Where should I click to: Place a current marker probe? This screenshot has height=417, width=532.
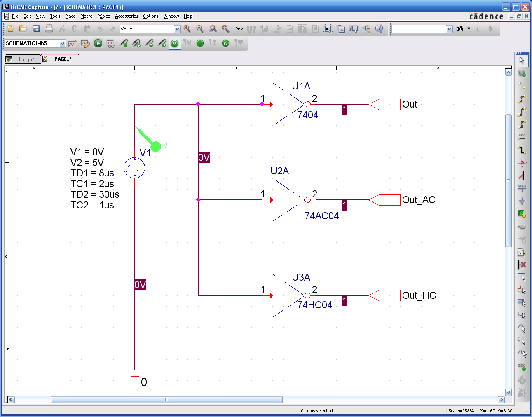(x=149, y=43)
